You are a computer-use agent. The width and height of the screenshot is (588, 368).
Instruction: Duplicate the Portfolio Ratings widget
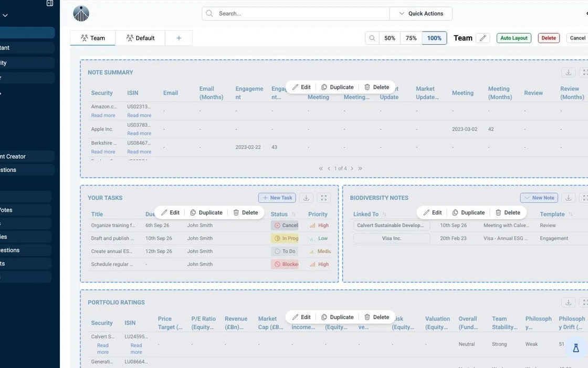point(338,317)
